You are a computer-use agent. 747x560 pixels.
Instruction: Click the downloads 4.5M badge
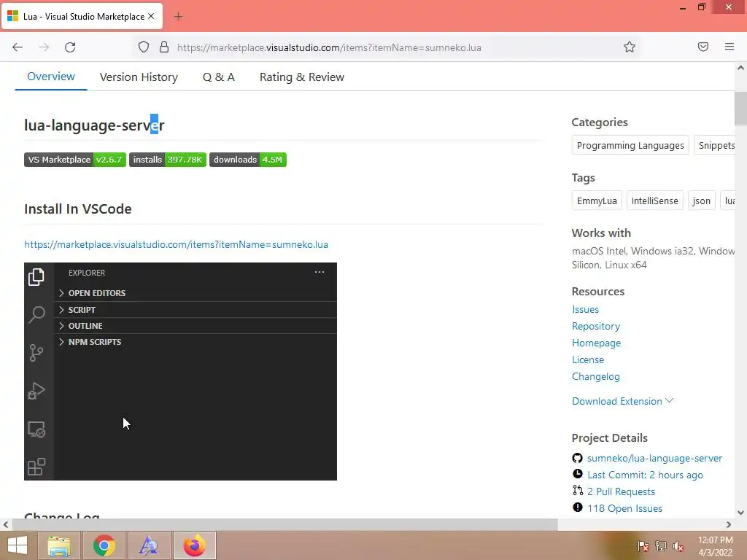point(248,160)
